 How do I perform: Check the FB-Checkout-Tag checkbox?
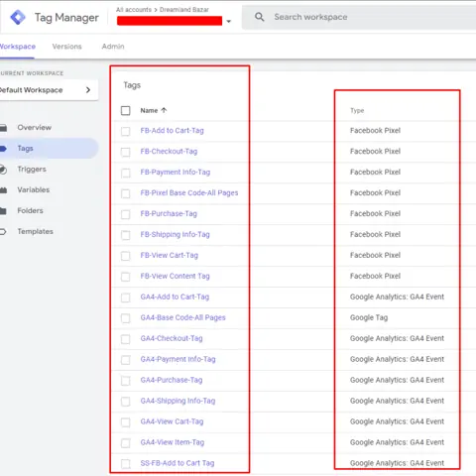click(126, 152)
